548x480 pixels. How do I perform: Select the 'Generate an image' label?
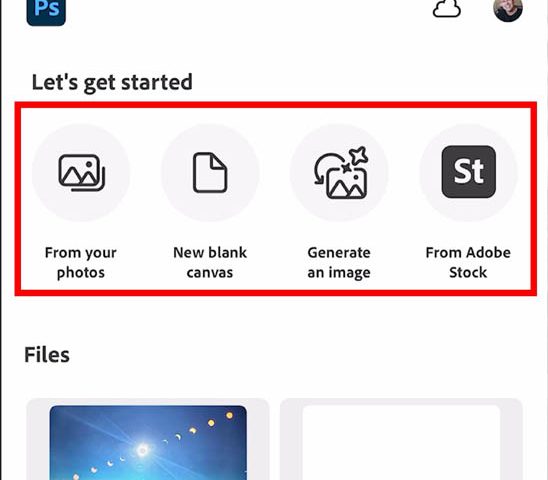click(339, 262)
